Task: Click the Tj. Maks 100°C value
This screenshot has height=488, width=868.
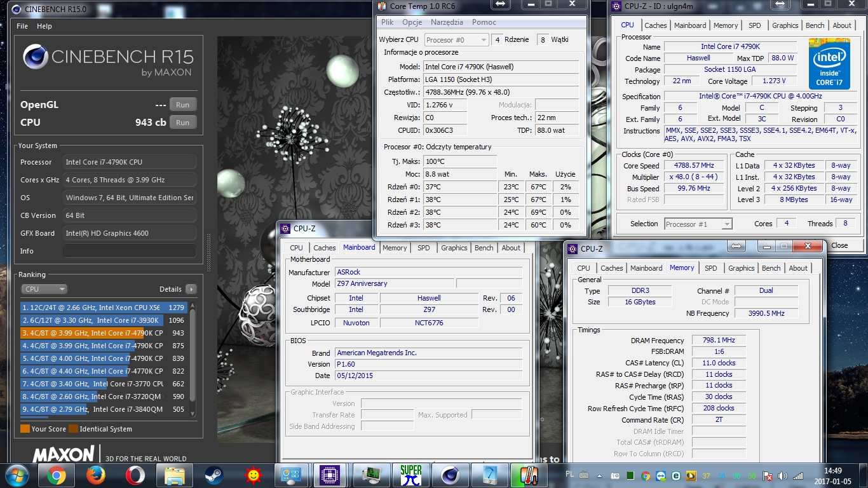Action: [x=460, y=161]
